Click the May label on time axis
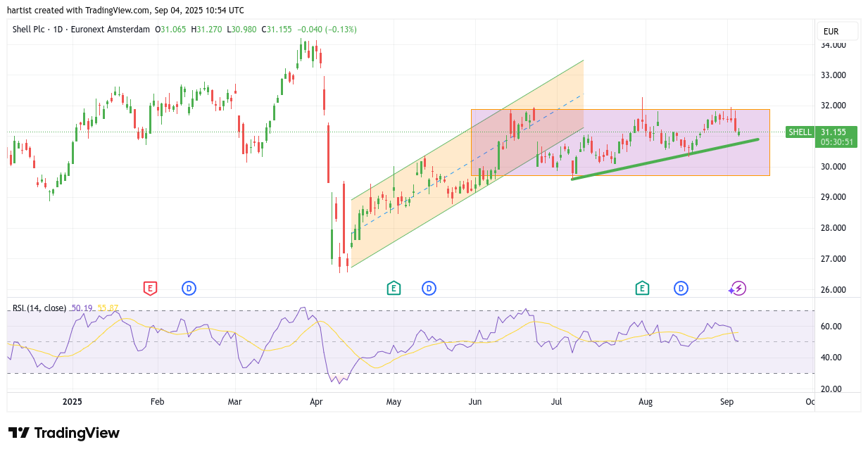Image resolution: width=868 pixels, height=454 pixels. (394, 402)
